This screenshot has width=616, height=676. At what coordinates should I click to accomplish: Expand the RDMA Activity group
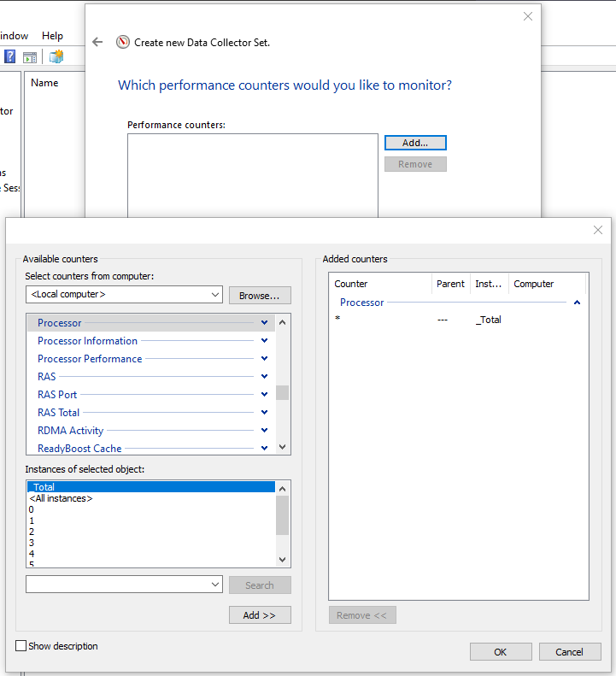coord(264,430)
